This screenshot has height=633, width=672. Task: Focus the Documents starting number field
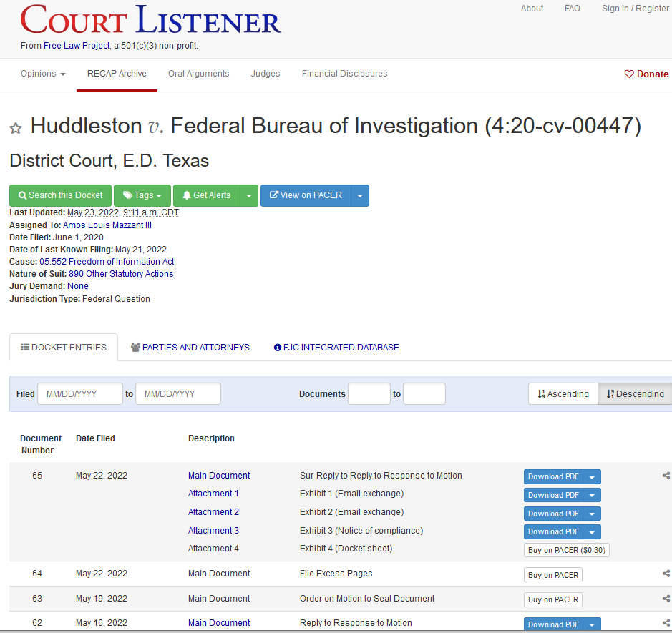point(369,394)
